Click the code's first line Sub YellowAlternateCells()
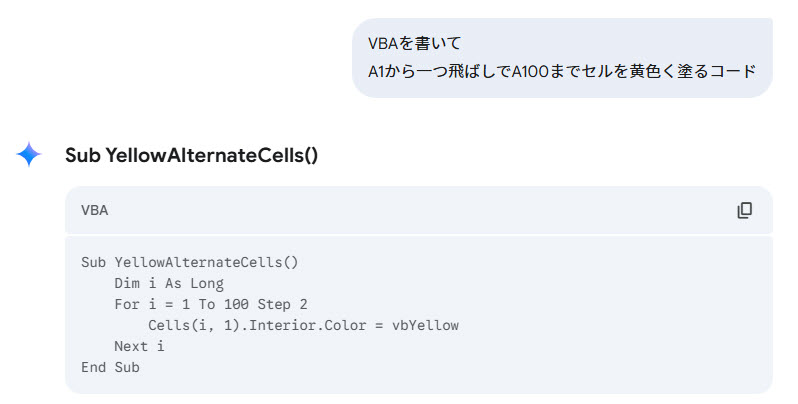 (190, 263)
